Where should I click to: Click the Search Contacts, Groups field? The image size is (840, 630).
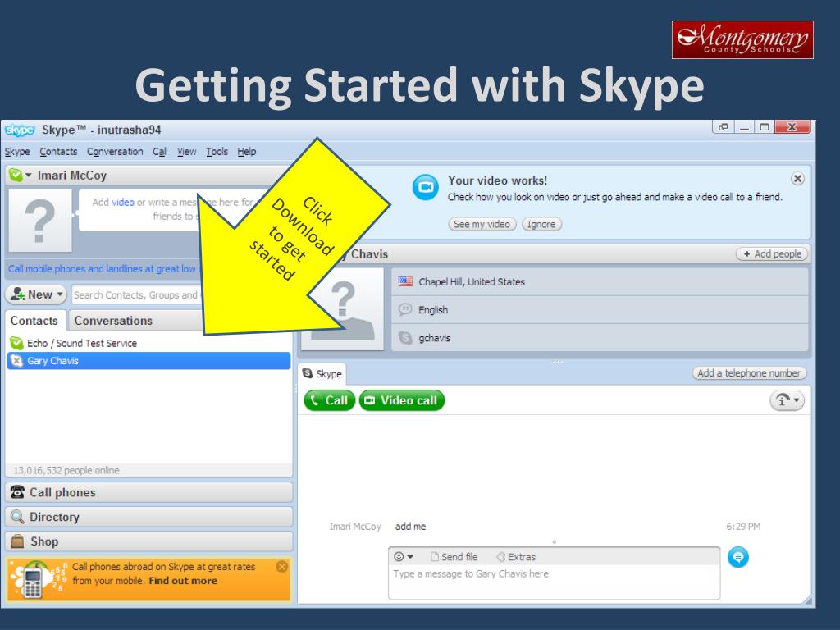click(137, 294)
